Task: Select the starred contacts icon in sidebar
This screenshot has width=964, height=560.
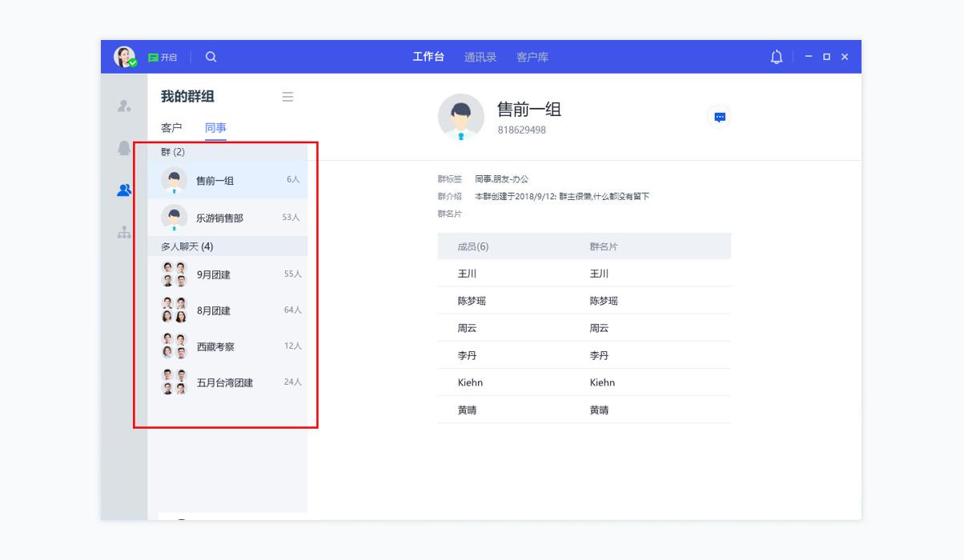Action: pos(122,105)
